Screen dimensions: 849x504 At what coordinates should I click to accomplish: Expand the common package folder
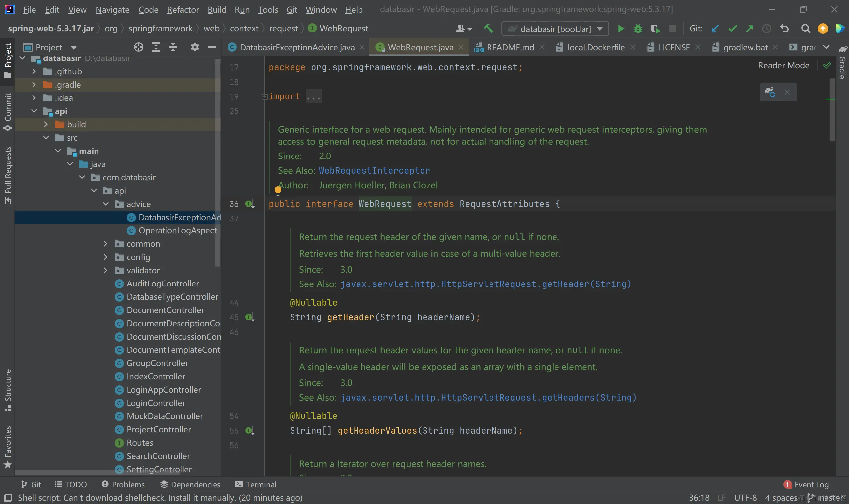105,244
